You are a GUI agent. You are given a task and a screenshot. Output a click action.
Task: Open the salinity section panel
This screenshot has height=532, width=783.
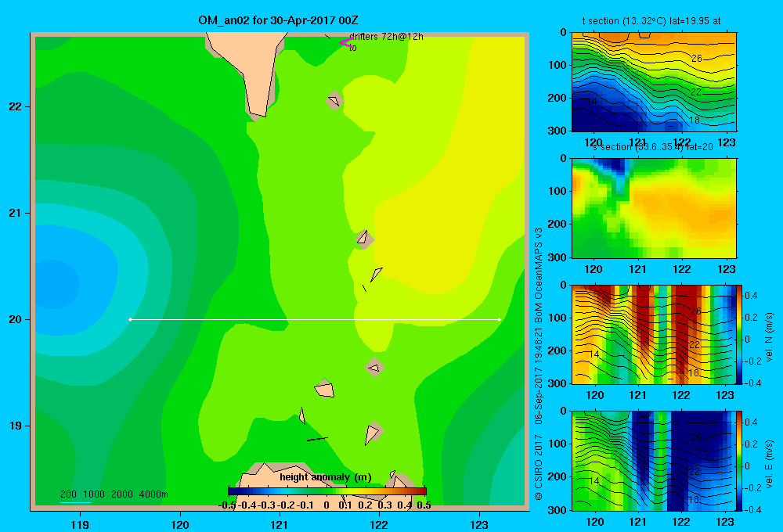pyautogui.click(x=654, y=208)
